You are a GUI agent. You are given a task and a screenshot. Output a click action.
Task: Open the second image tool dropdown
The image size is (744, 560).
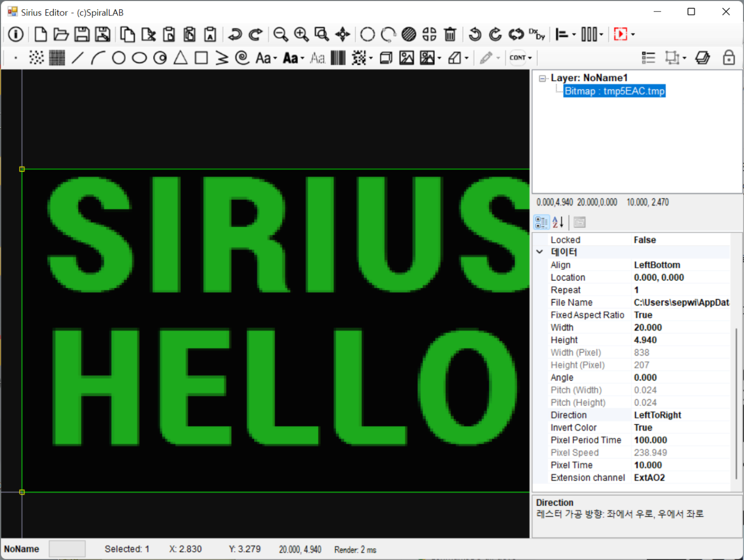(x=439, y=58)
